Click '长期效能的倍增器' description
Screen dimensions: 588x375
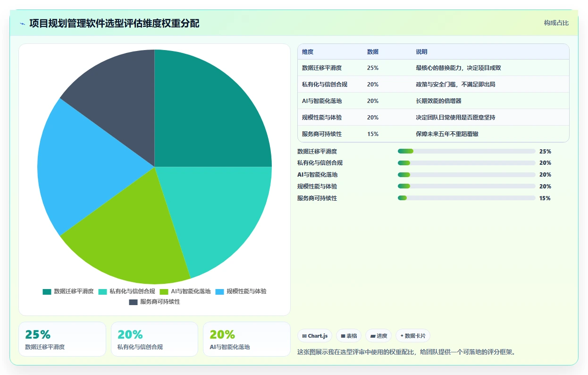438,101
